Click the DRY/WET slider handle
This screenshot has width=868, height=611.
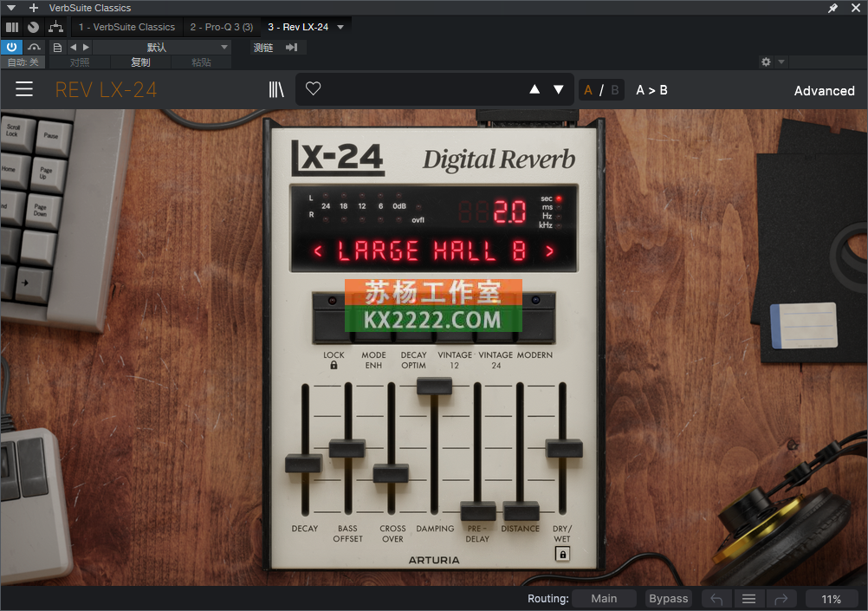coord(564,448)
